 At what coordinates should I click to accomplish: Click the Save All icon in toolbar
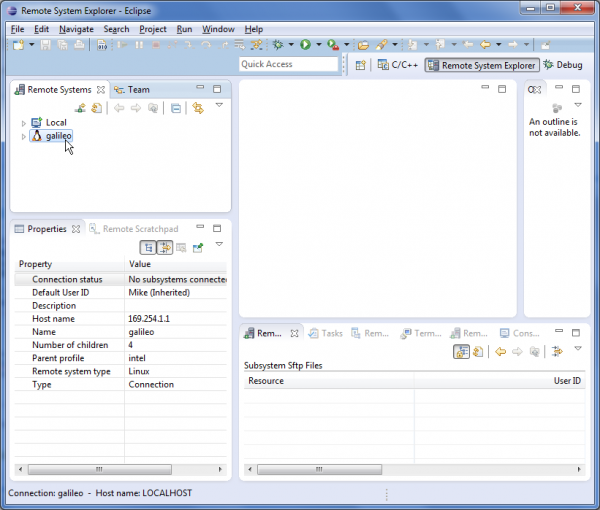tap(62, 45)
